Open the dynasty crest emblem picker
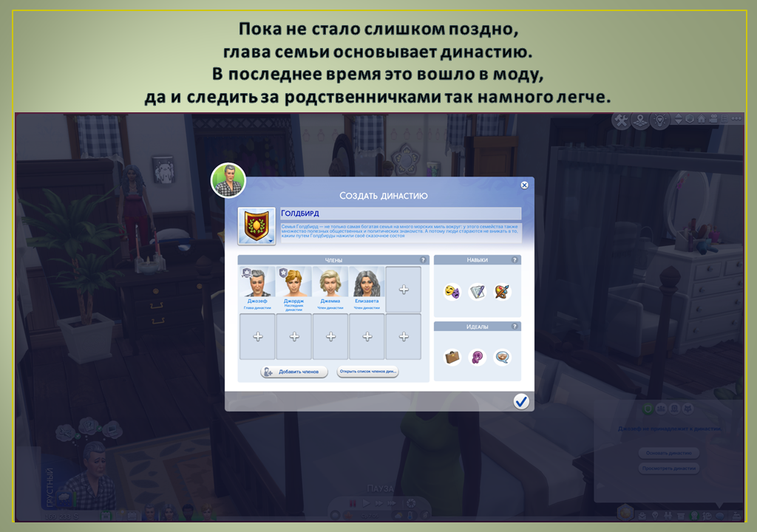This screenshot has width=757, height=532. [257, 226]
